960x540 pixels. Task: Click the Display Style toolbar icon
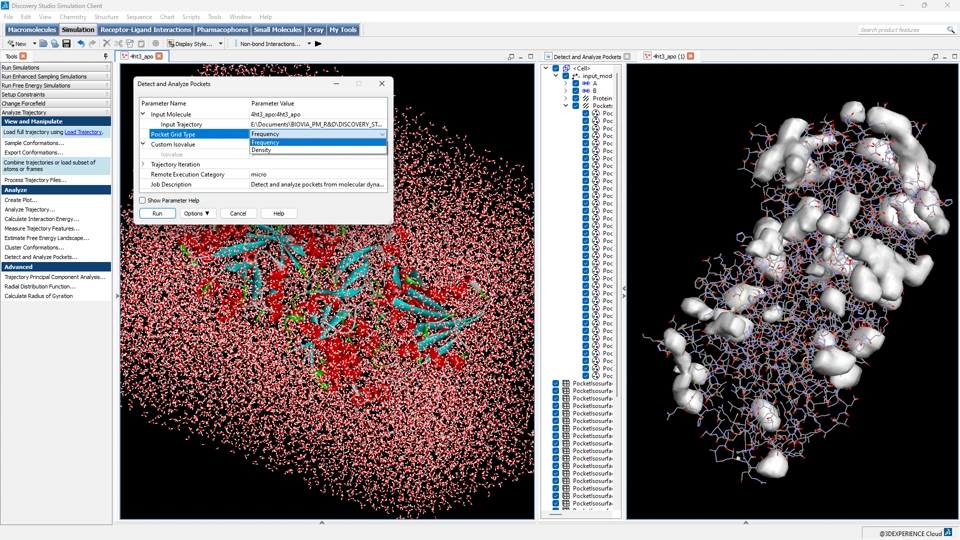pyautogui.click(x=171, y=43)
